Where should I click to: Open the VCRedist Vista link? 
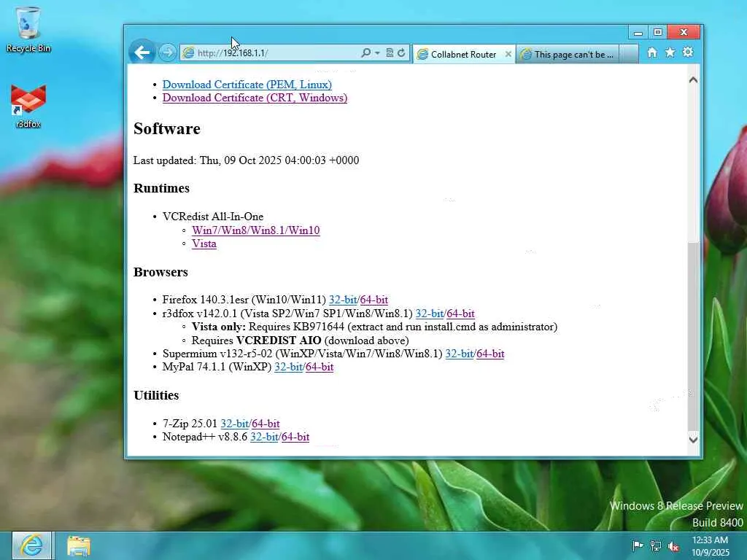click(204, 244)
